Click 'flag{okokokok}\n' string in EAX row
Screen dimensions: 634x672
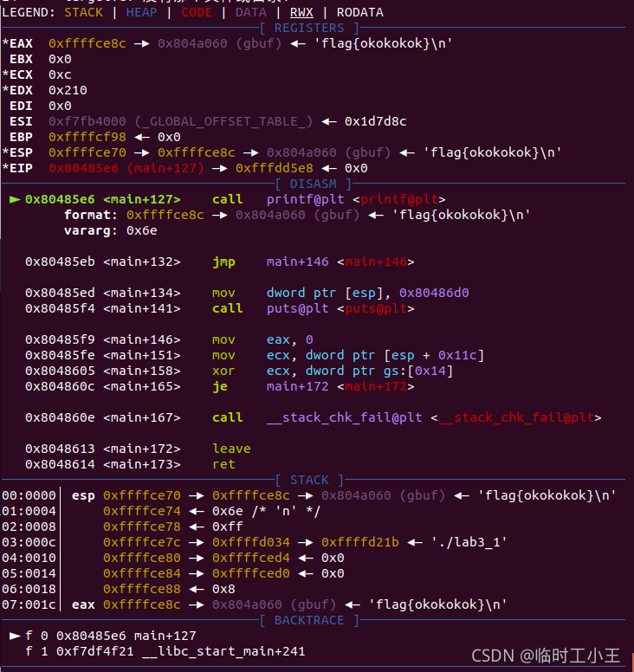point(383,43)
